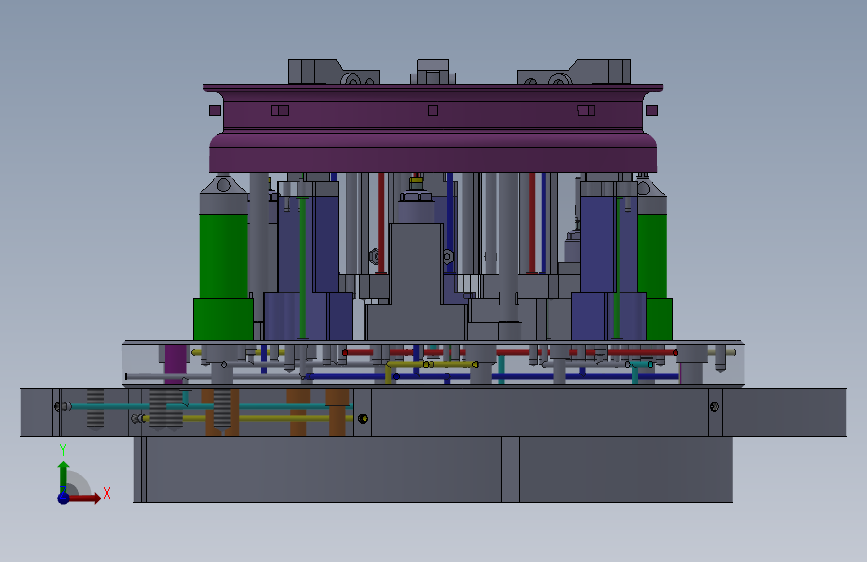Select the right green cylinder of the assembly
The height and width of the screenshot is (562, 867).
(655, 277)
